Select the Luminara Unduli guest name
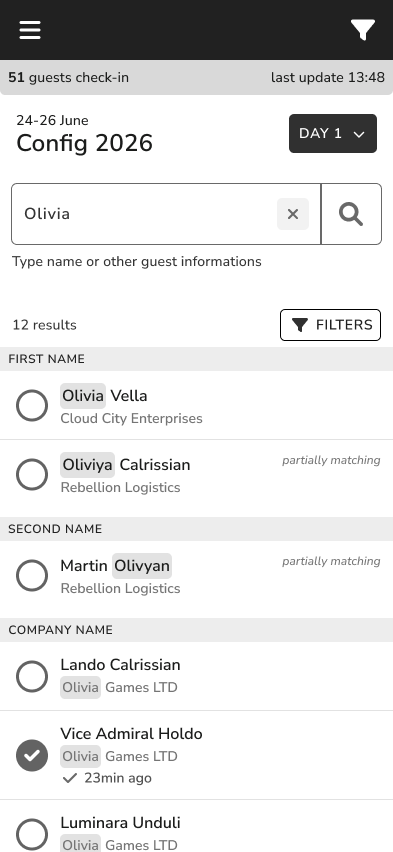Viewport: 393px width, 852px height. pyautogui.click(x=120, y=823)
